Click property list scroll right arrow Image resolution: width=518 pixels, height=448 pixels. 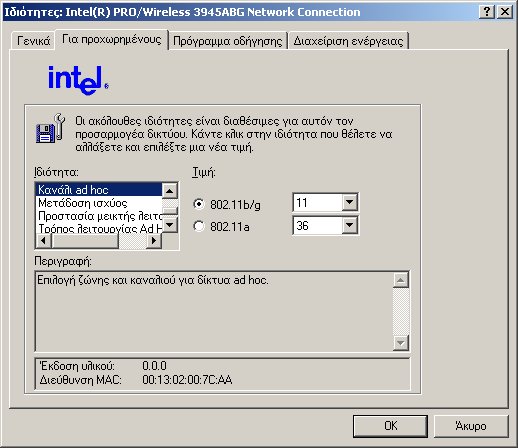click(x=154, y=240)
